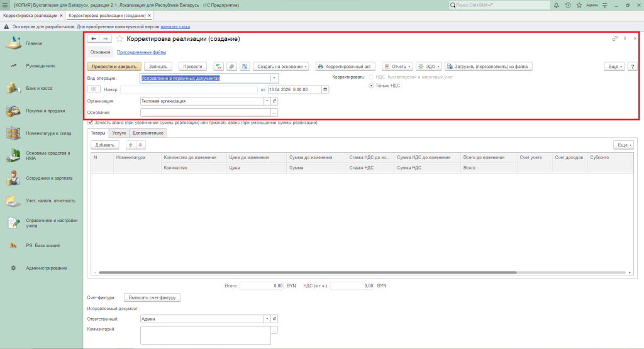Add document to favorites via star beside title
The height and width of the screenshot is (349, 644).
[x=119, y=39]
